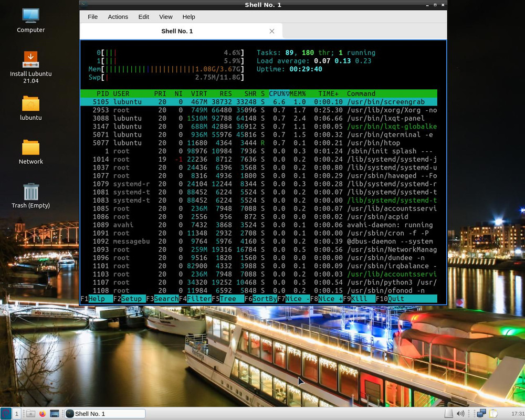Screen dimensions: 525x420
Task: Open the file manager taskbar launcher
Action: [30, 414]
